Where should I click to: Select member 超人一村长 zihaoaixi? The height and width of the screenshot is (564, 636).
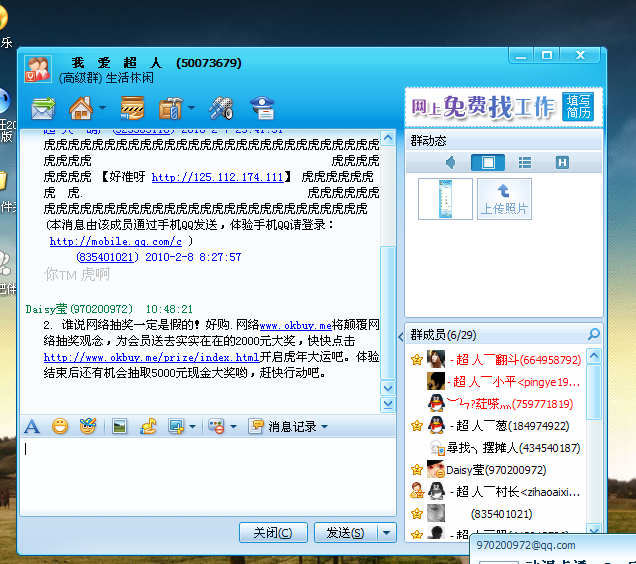(497, 492)
